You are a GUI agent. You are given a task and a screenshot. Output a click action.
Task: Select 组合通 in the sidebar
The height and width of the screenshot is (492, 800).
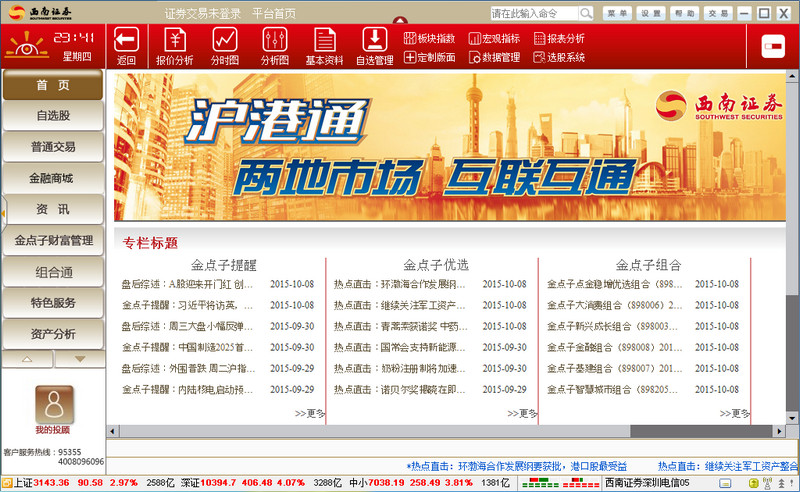[53, 272]
